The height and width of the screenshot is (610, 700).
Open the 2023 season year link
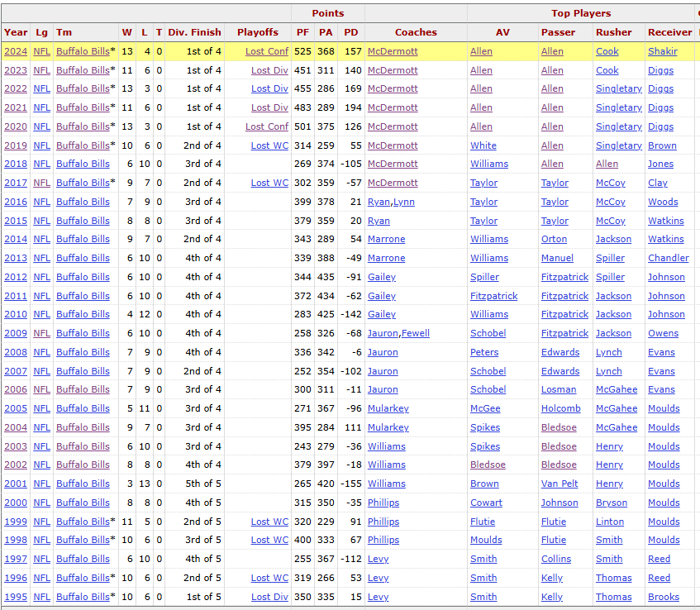pos(16,70)
